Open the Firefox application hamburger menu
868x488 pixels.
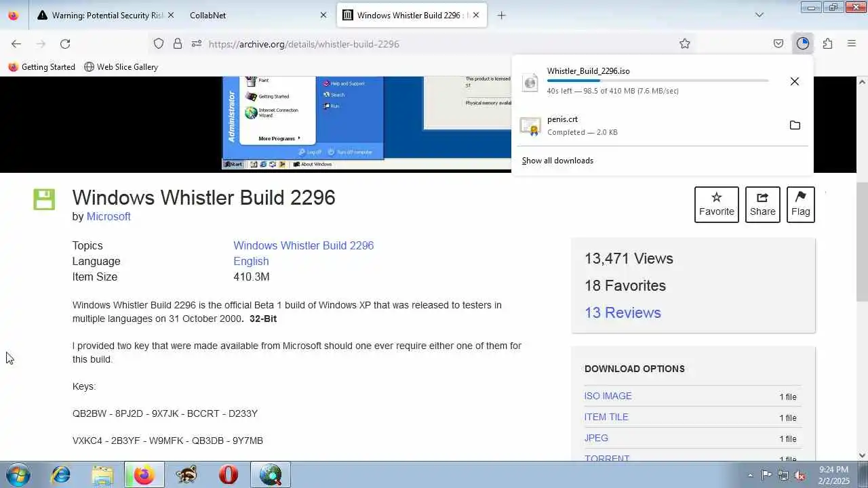(852, 43)
